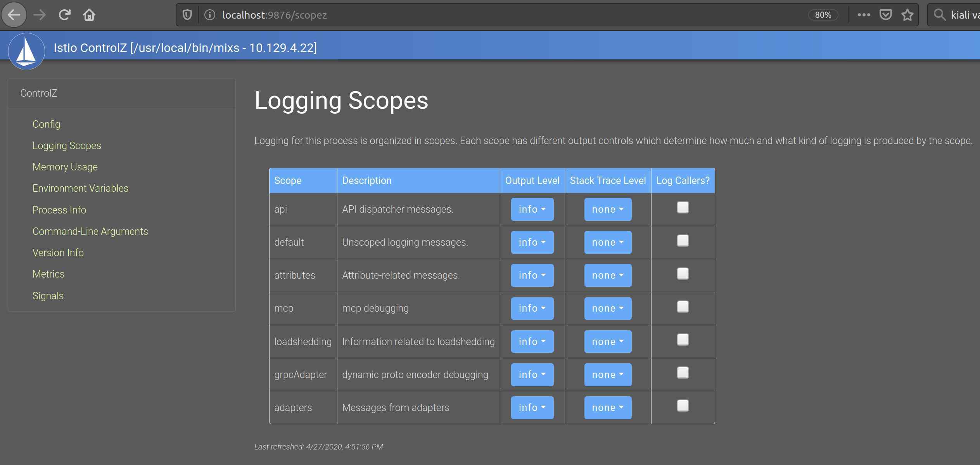980x465 pixels.
Task: Open the site information icon
Action: point(209,15)
